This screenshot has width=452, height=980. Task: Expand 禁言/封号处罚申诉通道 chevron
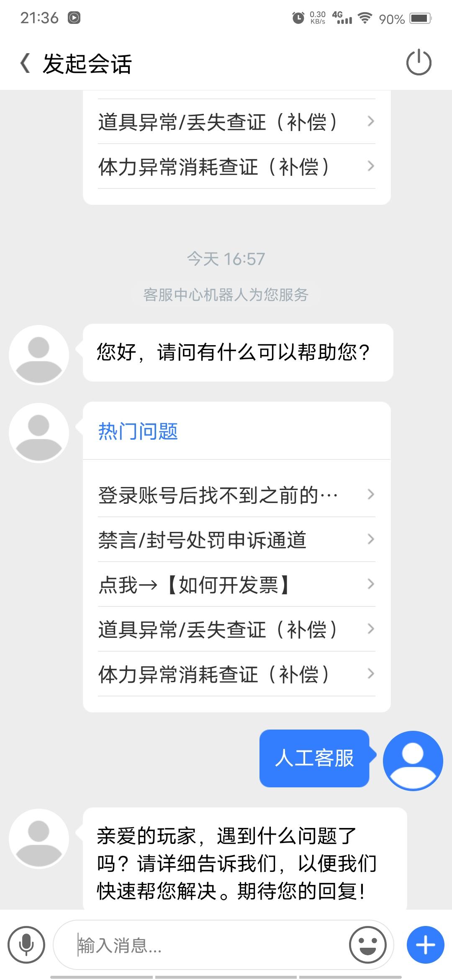pos(370,539)
